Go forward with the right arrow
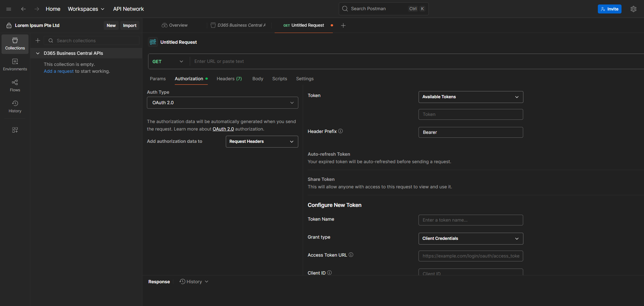This screenshot has height=306, width=644. tap(37, 9)
